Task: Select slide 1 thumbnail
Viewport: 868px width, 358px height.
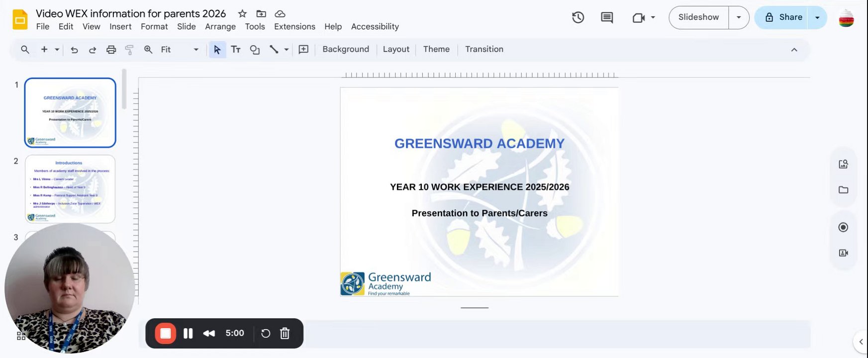Action: click(70, 112)
